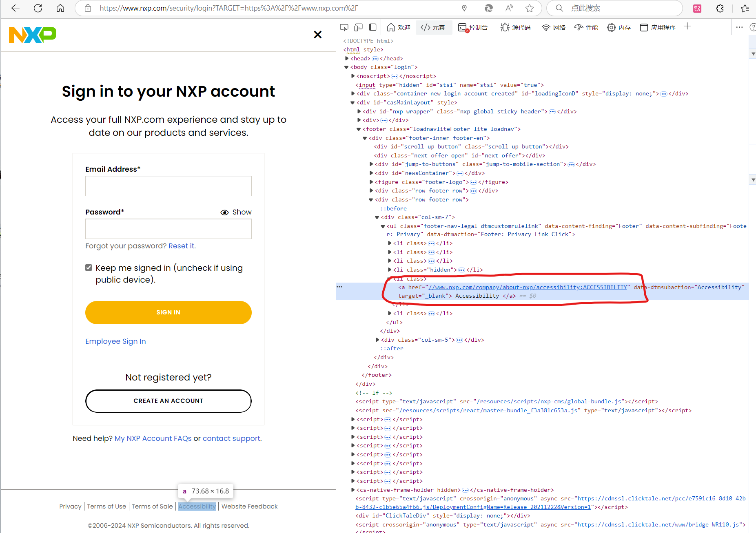Screen dimensions: 756x533
Task: Open the 欢迎 welcome tab in DevTools
Action: click(x=399, y=27)
